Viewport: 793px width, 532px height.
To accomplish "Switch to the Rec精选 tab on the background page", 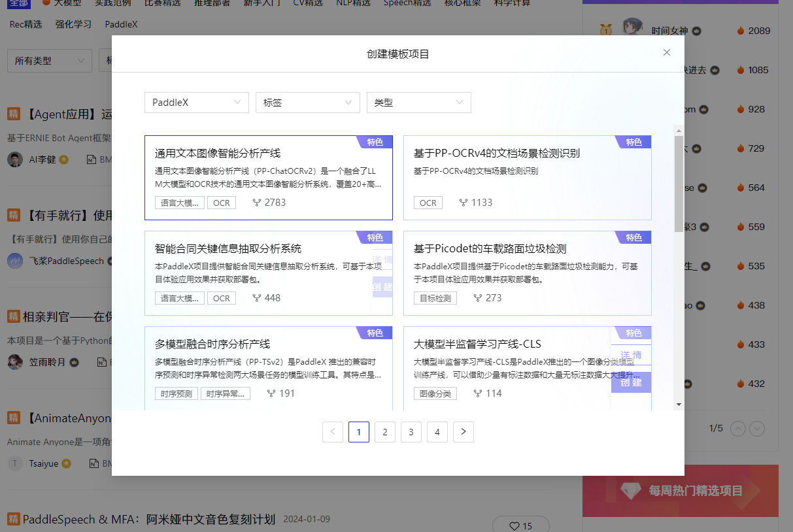I will 25,24.
